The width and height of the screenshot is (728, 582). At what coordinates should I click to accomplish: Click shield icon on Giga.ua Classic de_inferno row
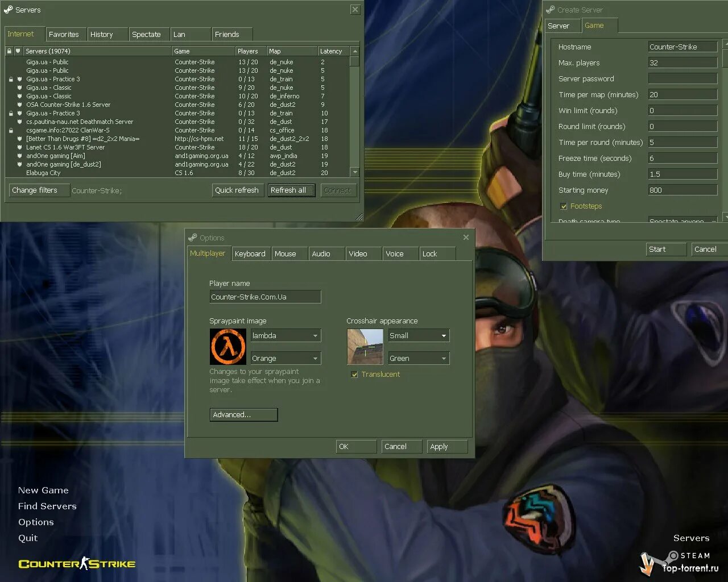click(x=19, y=97)
